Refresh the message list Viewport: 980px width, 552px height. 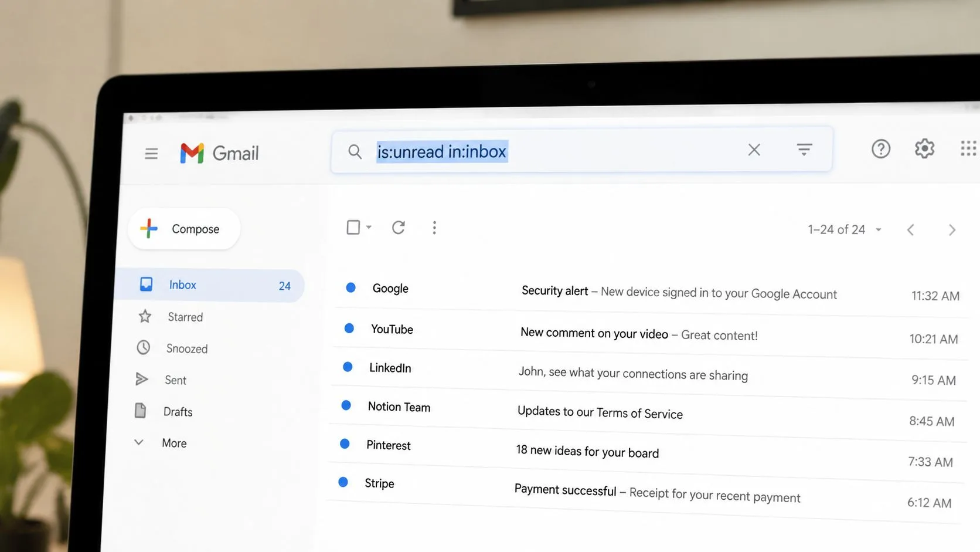(399, 228)
